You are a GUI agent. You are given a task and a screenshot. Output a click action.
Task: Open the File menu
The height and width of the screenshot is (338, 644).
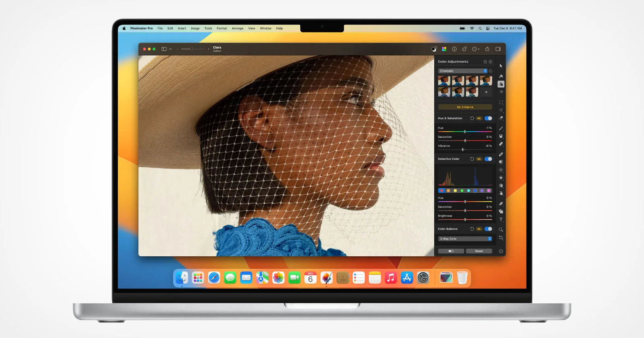[160, 29]
